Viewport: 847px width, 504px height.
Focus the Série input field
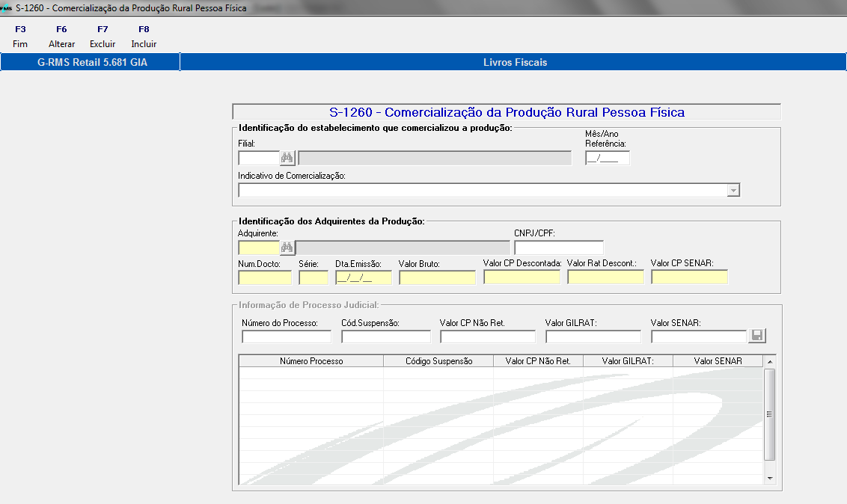pos(314,277)
